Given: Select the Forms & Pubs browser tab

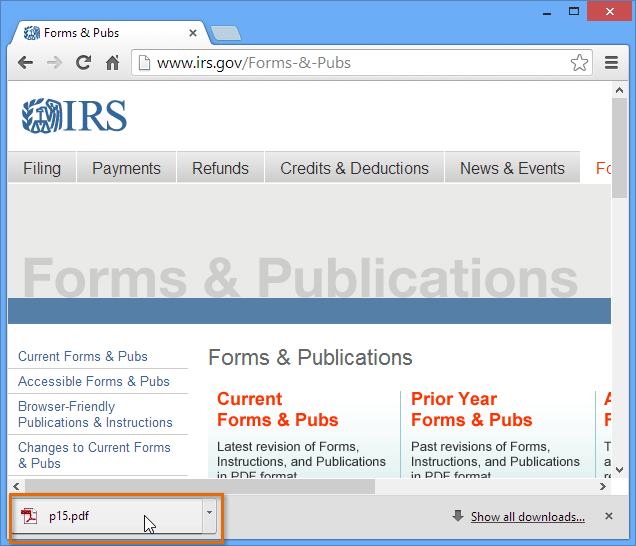Looking at the screenshot, I should [x=110, y=33].
